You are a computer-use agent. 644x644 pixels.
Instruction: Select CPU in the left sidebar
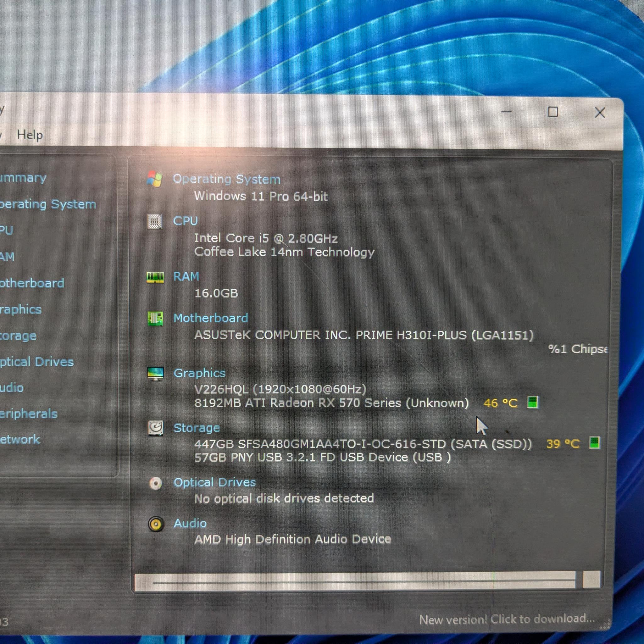(6, 230)
